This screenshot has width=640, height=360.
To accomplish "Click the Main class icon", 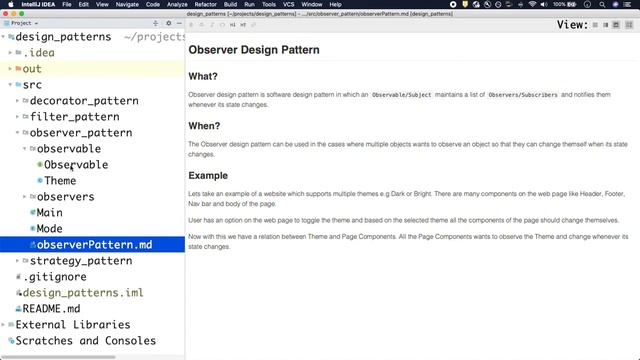I will tap(33, 212).
